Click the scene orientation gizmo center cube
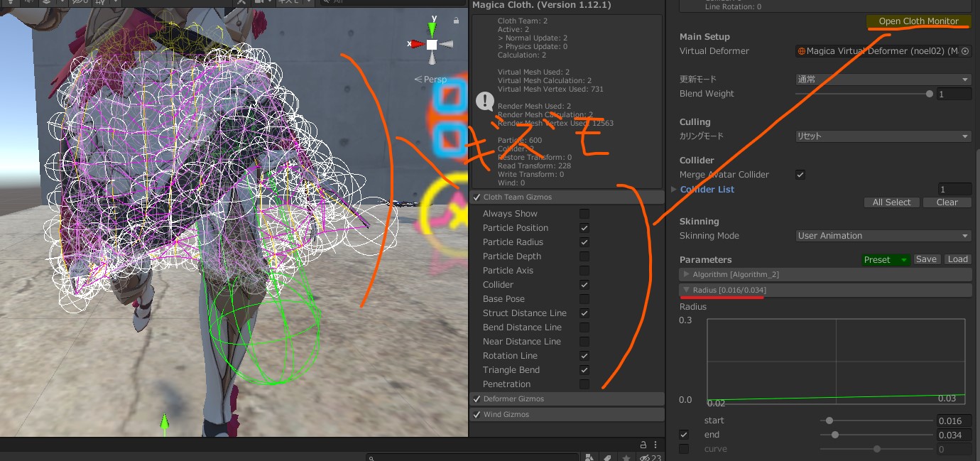Image resolution: width=980 pixels, height=461 pixels. point(432,44)
